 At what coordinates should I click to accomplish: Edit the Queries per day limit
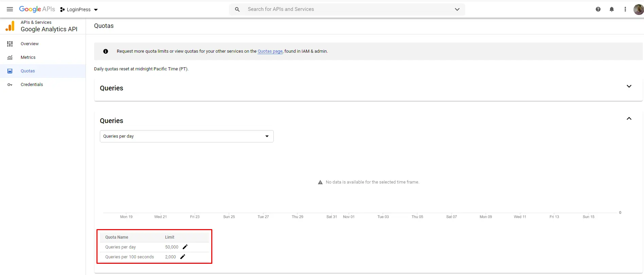pos(185,247)
